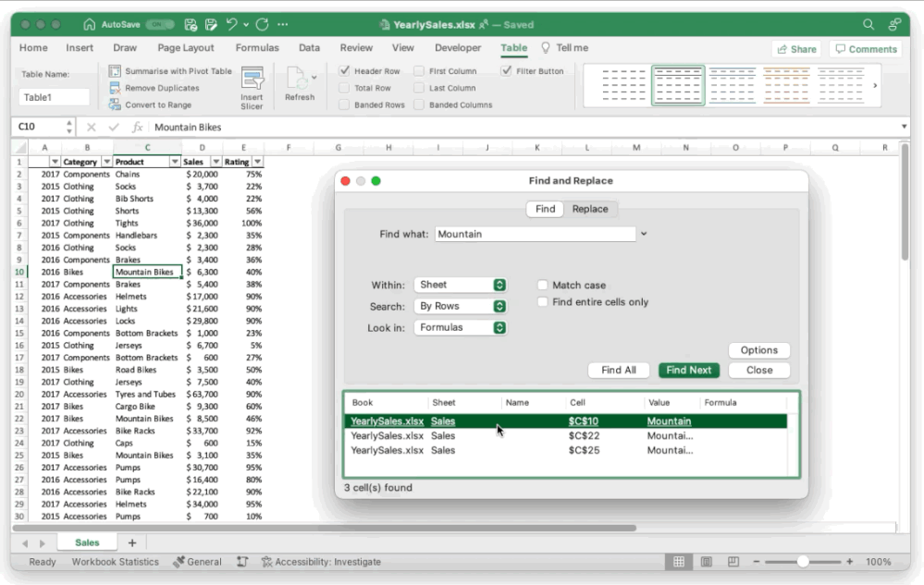The image size is (924, 585).
Task: Open the Undo history dropdown arrow
Action: (x=246, y=25)
